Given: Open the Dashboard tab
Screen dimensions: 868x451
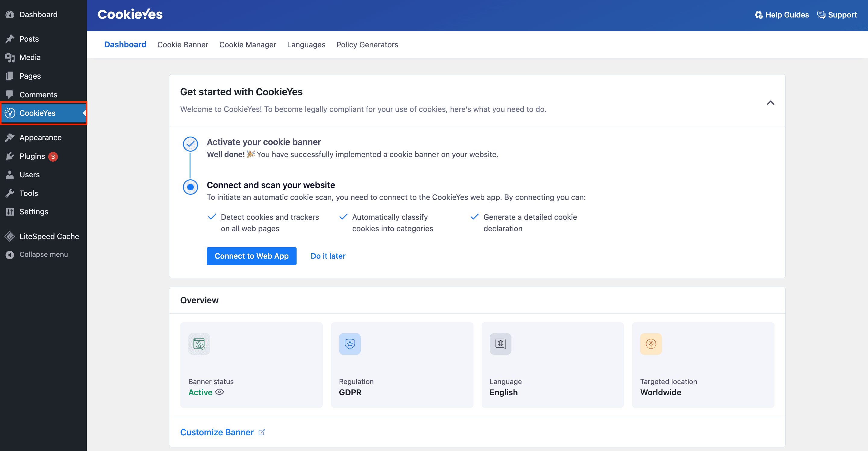Looking at the screenshot, I should (x=125, y=45).
